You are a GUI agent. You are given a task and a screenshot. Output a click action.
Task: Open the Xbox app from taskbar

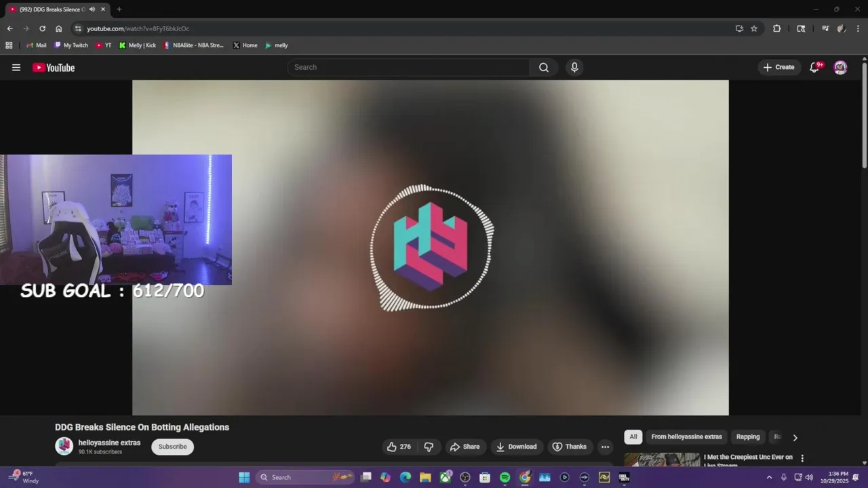(445, 477)
